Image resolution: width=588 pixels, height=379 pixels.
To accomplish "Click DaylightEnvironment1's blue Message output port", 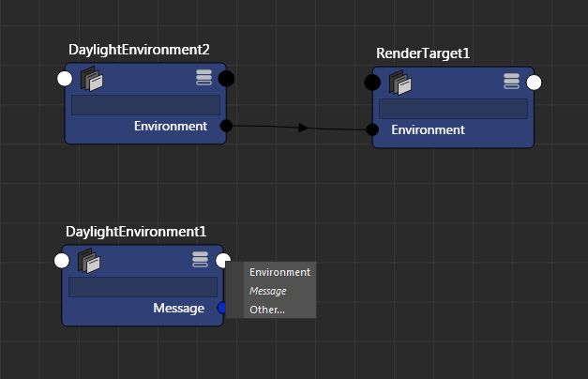I will click(222, 308).
